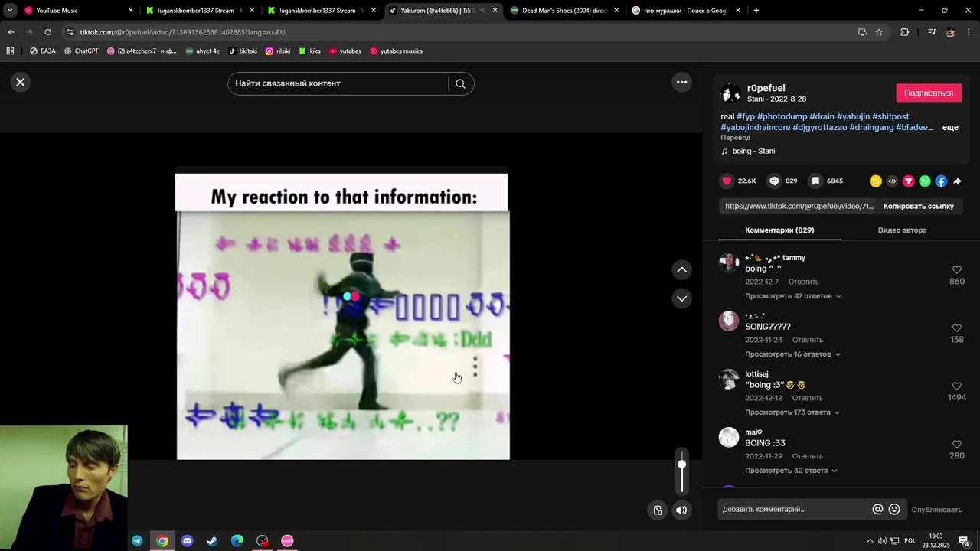Like lottisej's comment
This screenshot has height=551, width=980.
pos(957,386)
